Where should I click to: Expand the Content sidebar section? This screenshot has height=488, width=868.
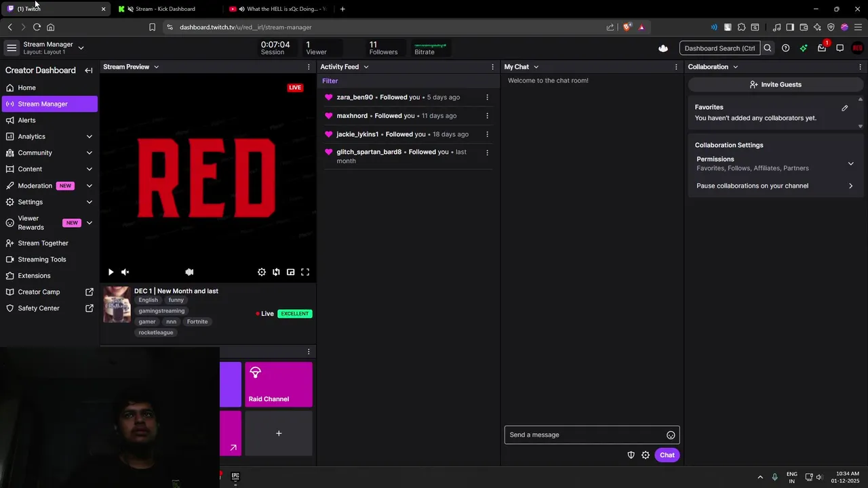(90, 169)
